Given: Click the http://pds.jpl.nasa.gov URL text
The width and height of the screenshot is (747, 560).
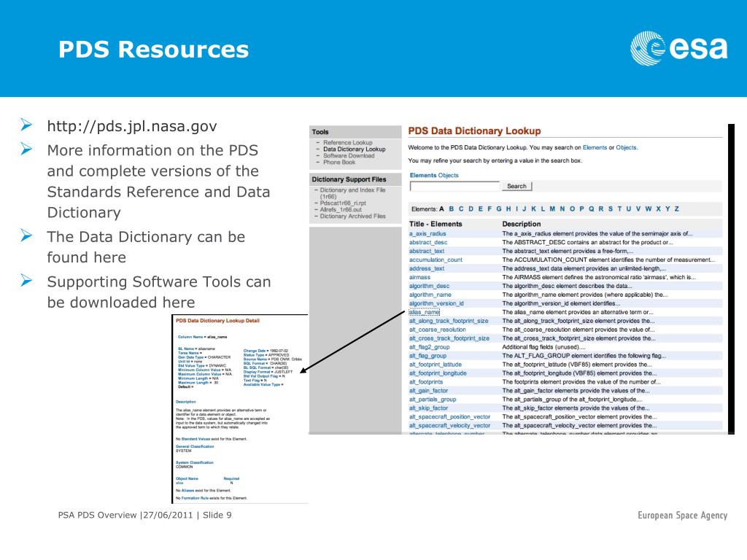Looking at the screenshot, I should (x=132, y=126).
